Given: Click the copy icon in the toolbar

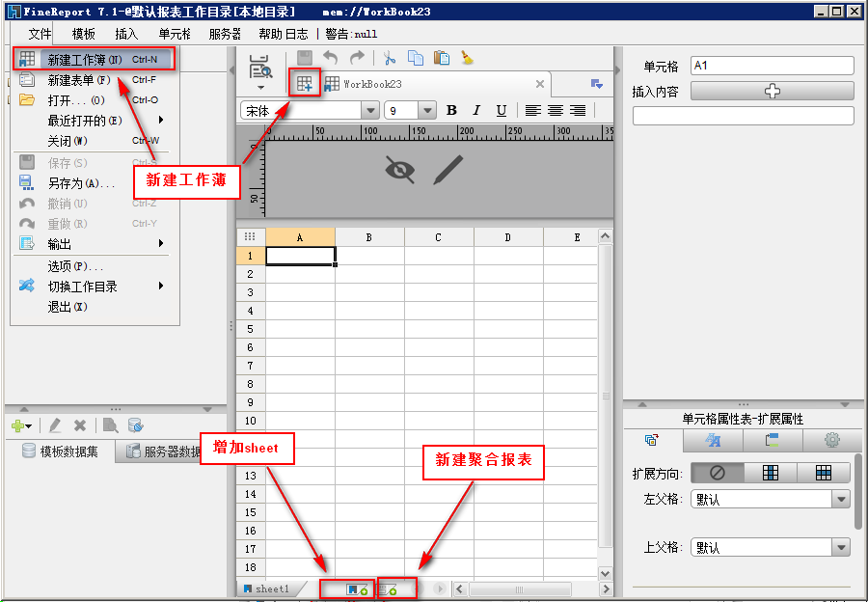Looking at the screenshot, I should click(415, 58).
